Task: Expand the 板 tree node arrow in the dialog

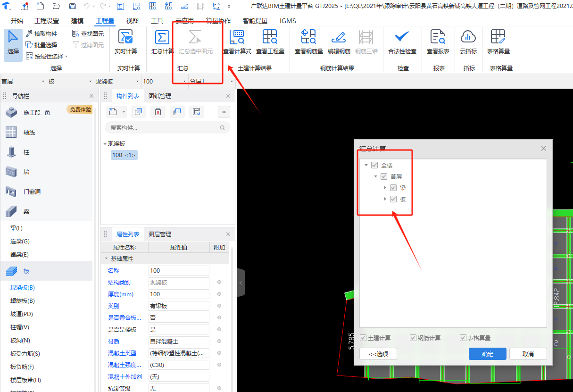Action: (x=385, y=199)
